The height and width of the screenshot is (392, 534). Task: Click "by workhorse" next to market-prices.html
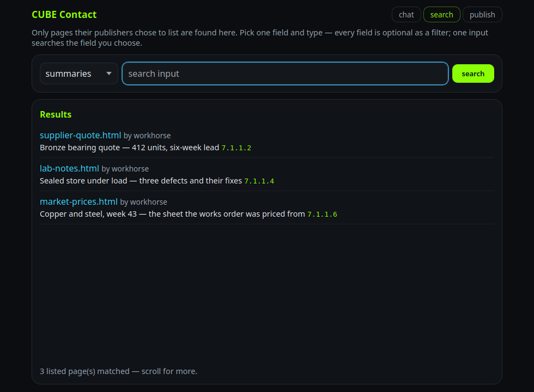tap(143, 202)
